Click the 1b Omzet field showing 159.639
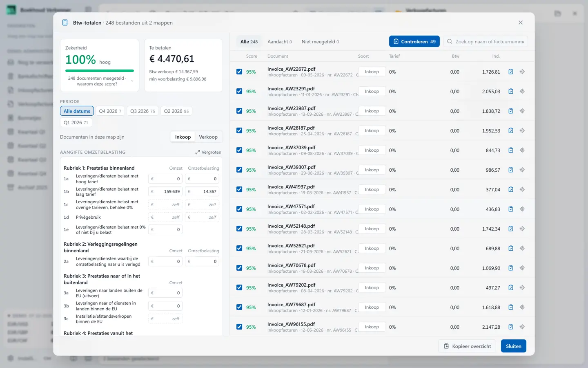This screenshot has width=588, height=368. coord(165,191)
